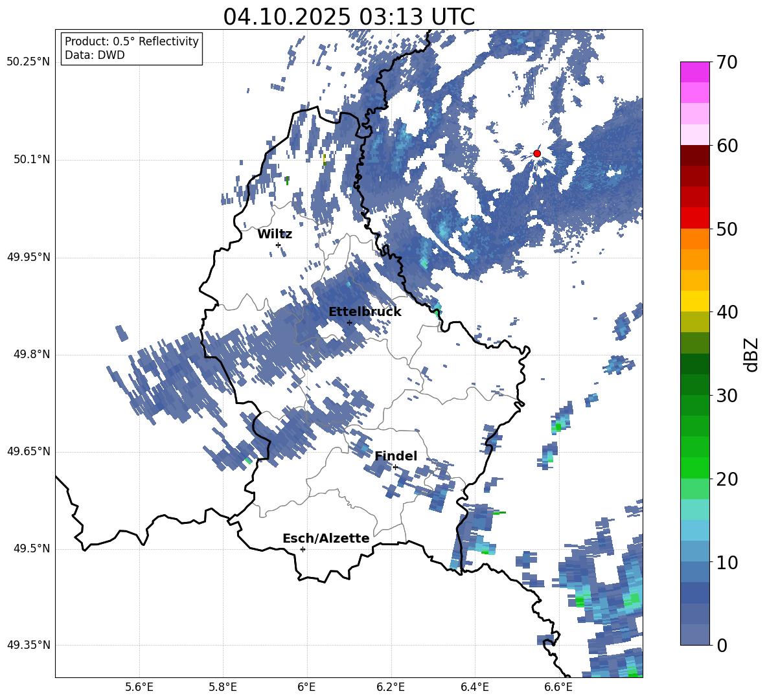This screenshot has height=700, width=767.
Task: Click the yellow colorbar segment just above 40
Action: (x=695, y=302)
